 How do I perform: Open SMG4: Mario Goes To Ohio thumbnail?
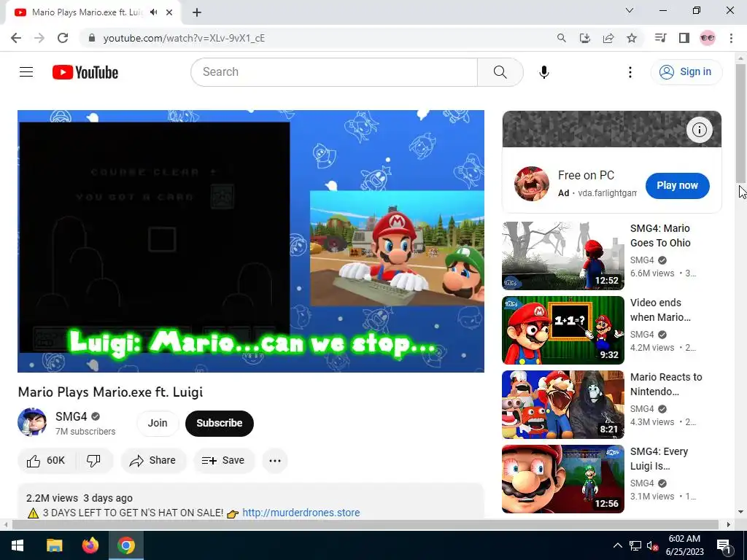click(563, 256)
